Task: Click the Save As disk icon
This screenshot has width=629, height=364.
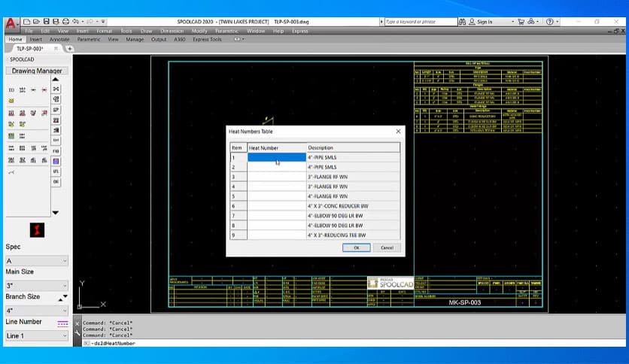Action: tap(56, 22)
